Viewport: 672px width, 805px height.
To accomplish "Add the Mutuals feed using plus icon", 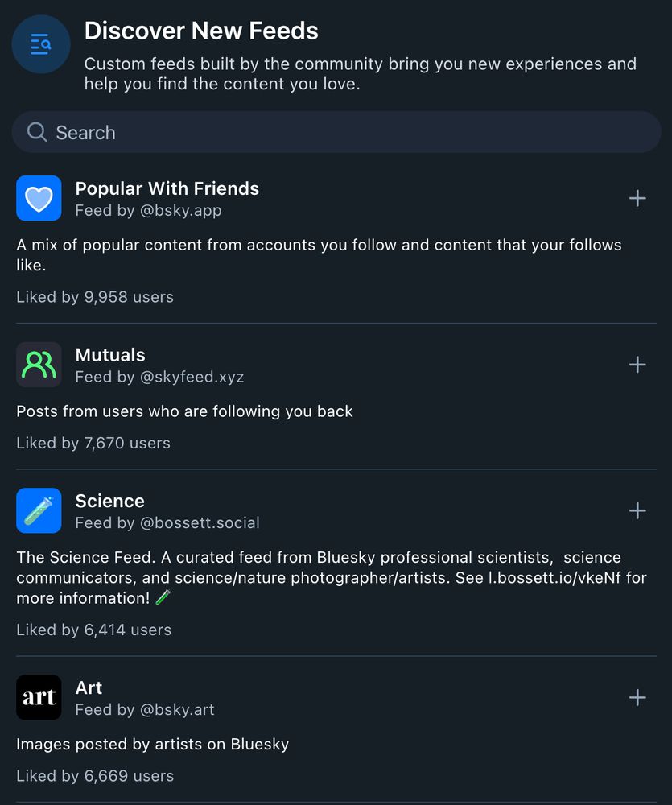I will click(x=637, y=365).
